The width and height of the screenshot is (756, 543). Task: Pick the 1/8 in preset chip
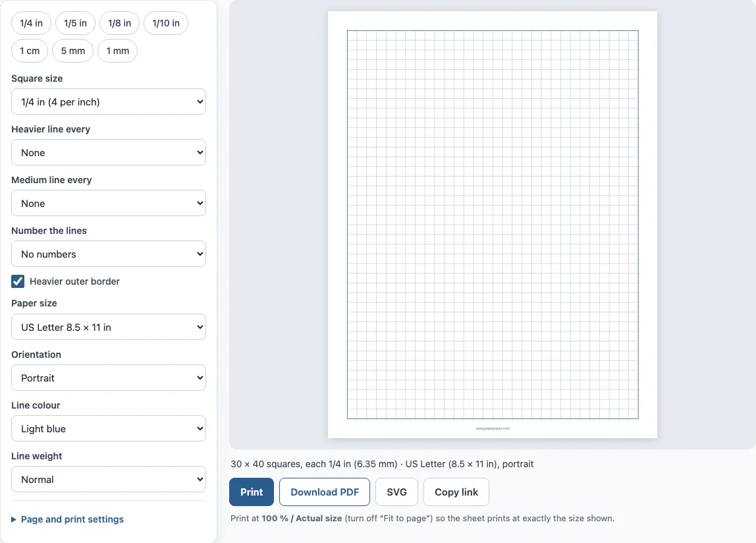(120, 23)
